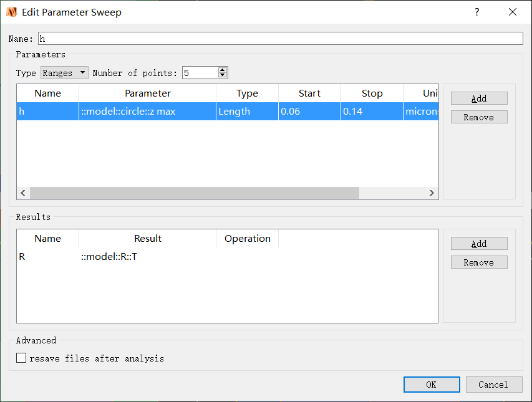The height and width of the screenshot is (402, 532).
Task: Click the up arrow on points spinner
Action: point(222,69)
